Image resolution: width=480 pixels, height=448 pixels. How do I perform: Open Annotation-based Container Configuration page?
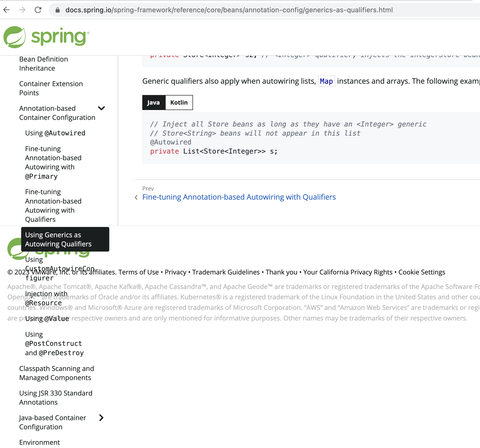(x=57, y=113)
